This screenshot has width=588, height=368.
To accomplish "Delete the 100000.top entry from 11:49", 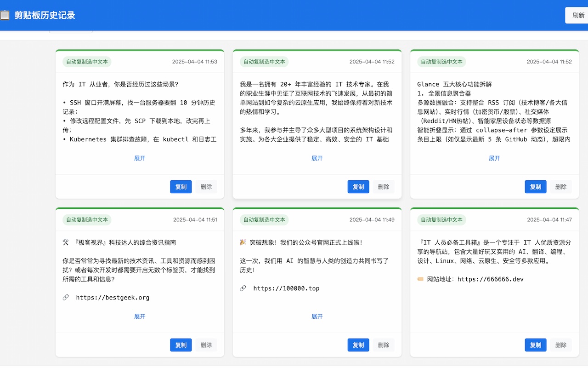I will pos(384,345).
